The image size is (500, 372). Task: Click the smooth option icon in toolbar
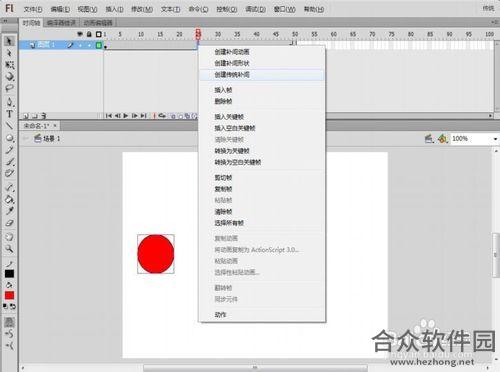click(x=9, y=334)
